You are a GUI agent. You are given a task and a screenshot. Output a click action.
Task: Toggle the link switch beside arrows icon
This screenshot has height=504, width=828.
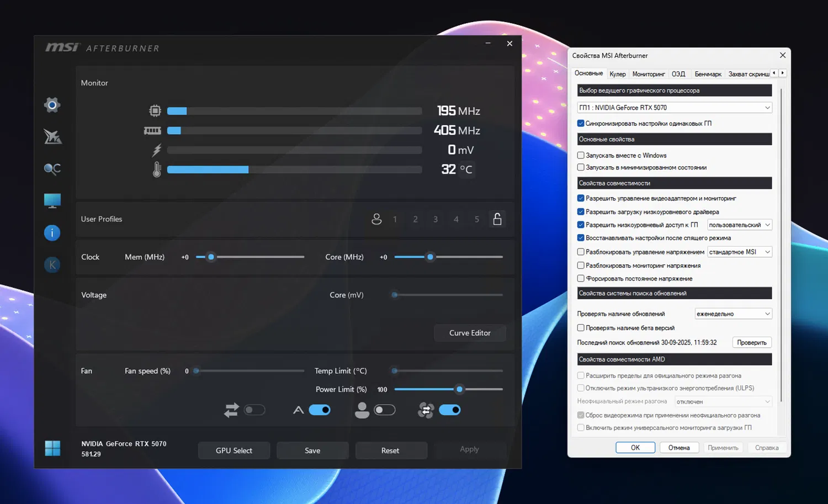254,410
